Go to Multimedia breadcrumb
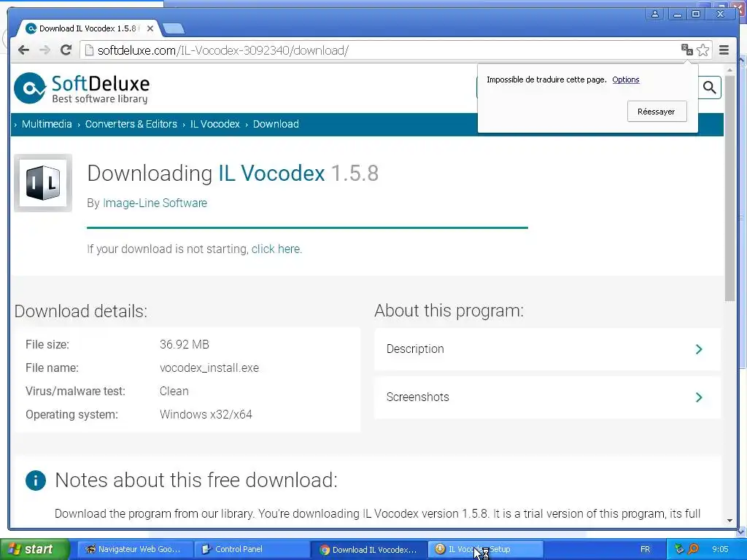 point(47,124)
